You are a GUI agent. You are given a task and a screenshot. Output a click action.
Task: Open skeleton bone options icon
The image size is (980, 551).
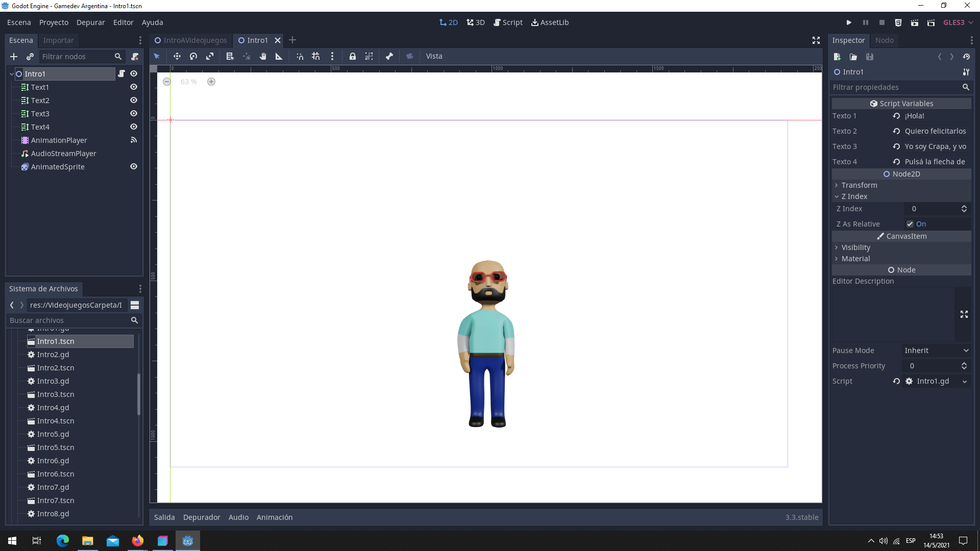(x=389, y=56)
